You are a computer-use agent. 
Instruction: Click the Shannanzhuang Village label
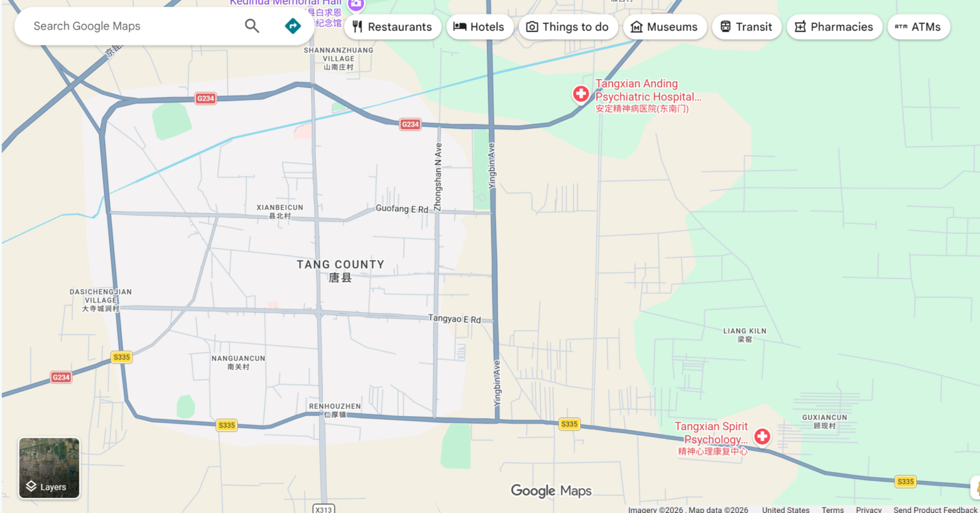coord(338,58)
